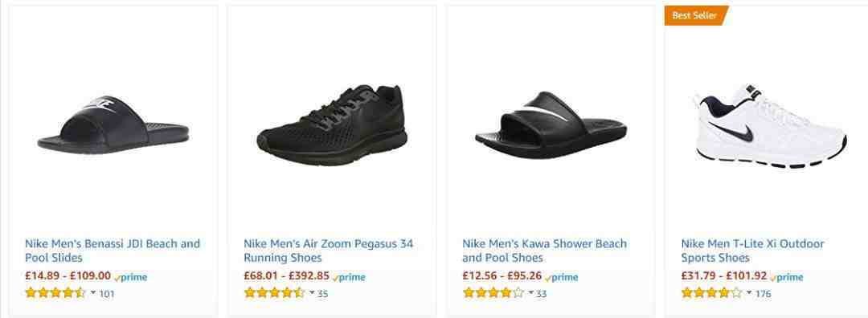Expand ratings dropdown arrow next to 33 reviews

click(531, 292)
